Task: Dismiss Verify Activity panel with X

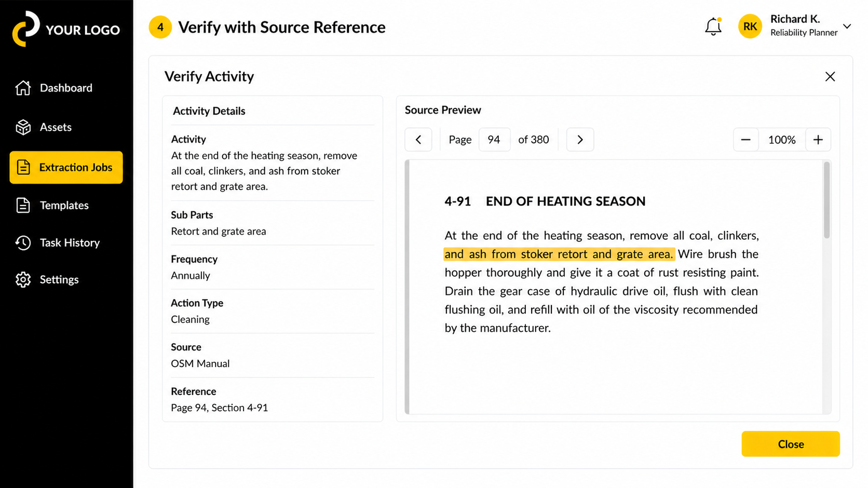Action: point(830,77)
